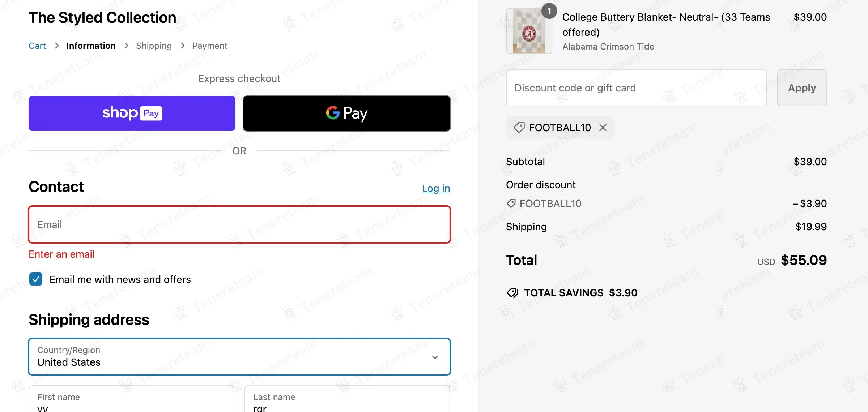
Task: Click the order discount FOOTBALL10 tag icon
Action: click(511, 203)
